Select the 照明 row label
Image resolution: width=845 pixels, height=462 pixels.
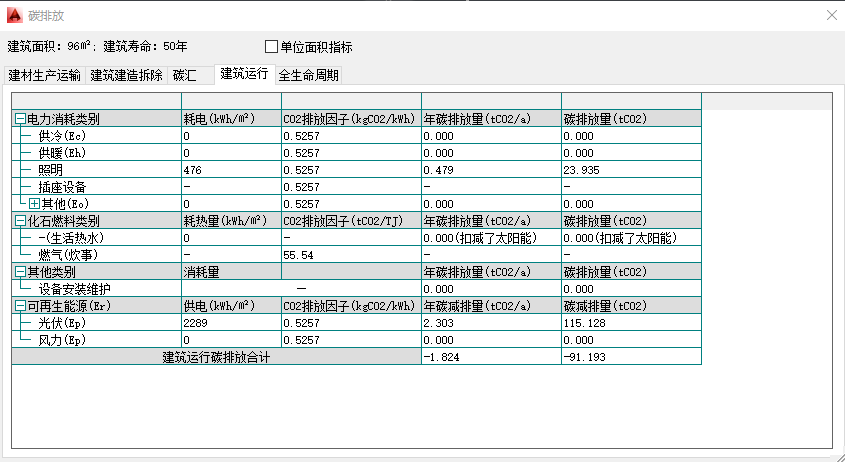click(x=51, y=170)
